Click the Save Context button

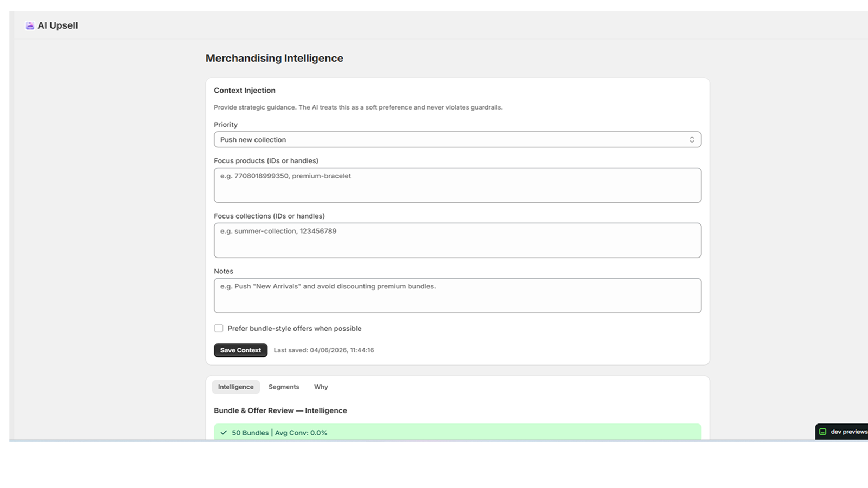tap(240, 350)
